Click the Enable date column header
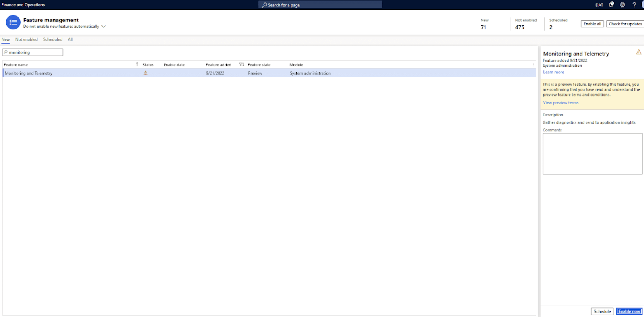Image resolution: width=644 pixels, height=317 pixels. tap(174, 65)
